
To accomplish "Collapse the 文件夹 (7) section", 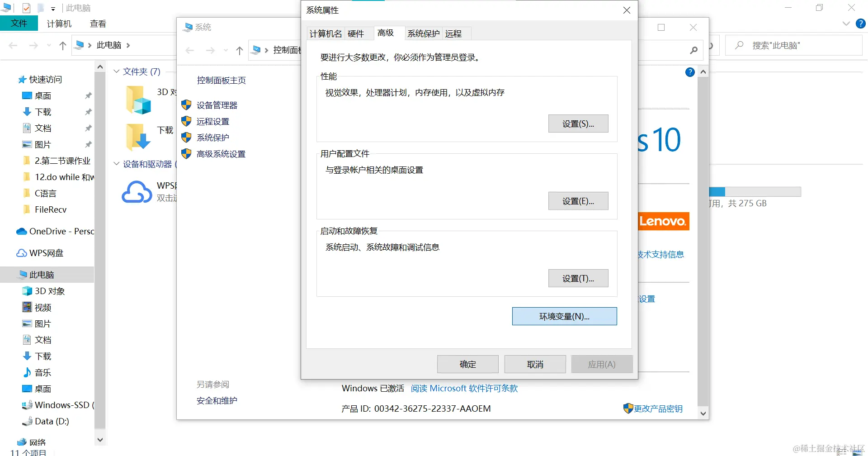I will (116, 71).
